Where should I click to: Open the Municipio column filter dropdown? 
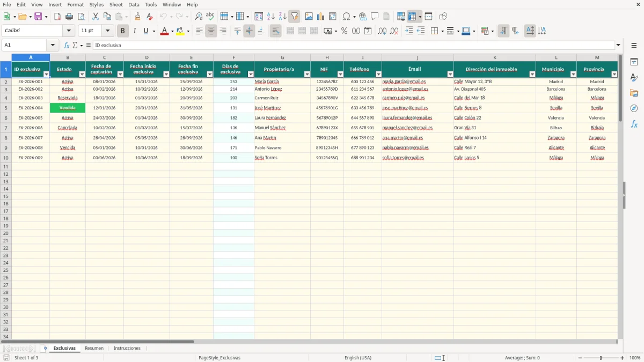tap(573, 75)
